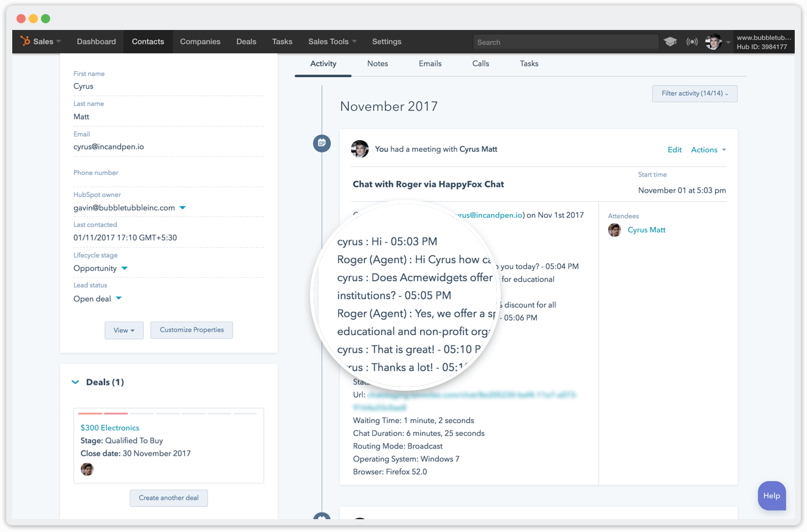The height and width of the screenshot is (532, 807).
Task: Click the user photo in meeting header
Action: click(x=360, y=149)
